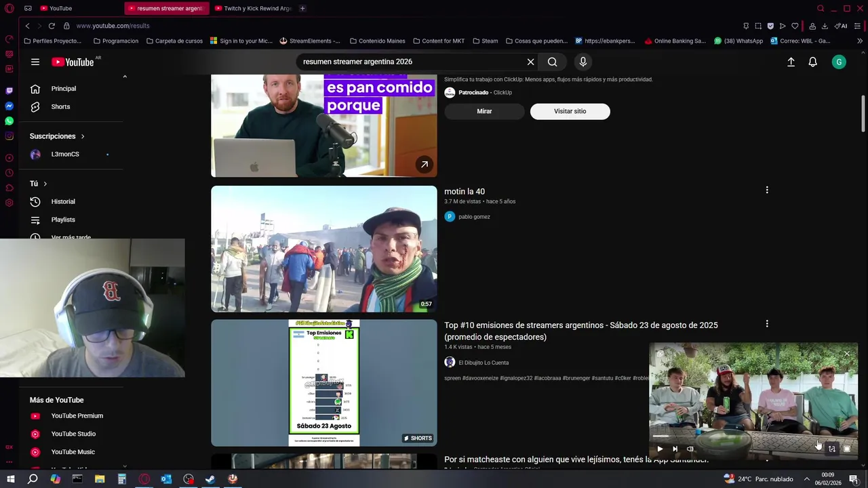This screenshot has width=868, height=488.
Task: Open the Top Emisiones Shorts thumbnail
Action: (324, 383)
